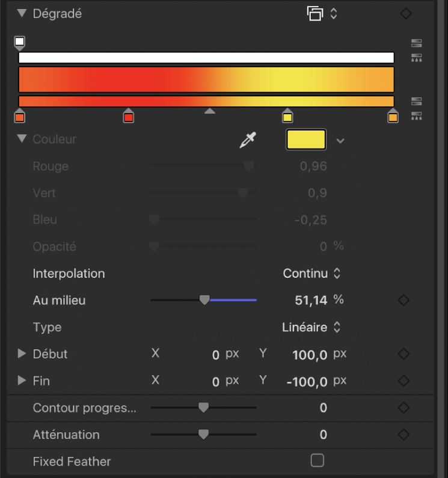Click the yellow color well swatch
448x478 pixels.
(306, 139)
